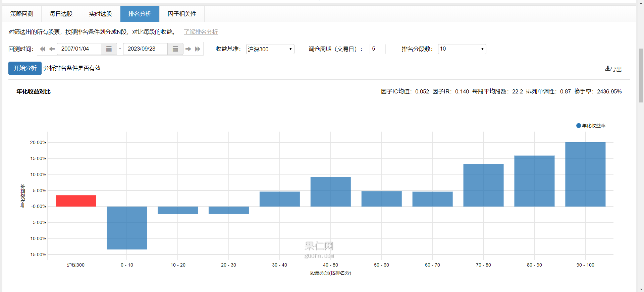The width and height of the screenshot is (644, 292).
Task: Click the start date 2007/01/04 field
Action: coord(79,49)
